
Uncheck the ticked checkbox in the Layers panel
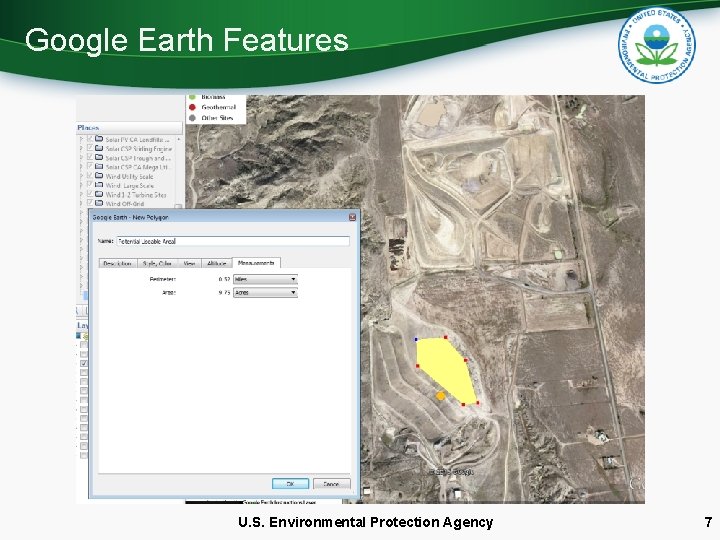coord(84,363)
